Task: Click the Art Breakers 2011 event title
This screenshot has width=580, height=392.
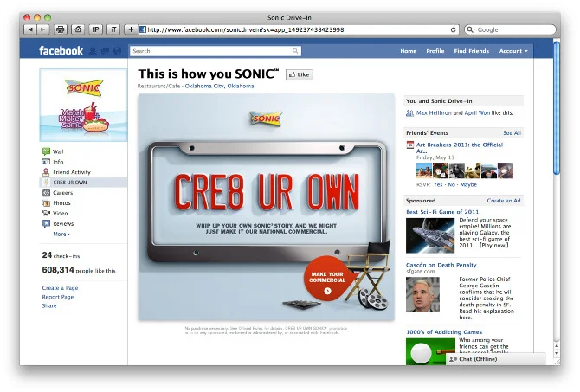Action: pyautogui.click(x=460, y=148)
